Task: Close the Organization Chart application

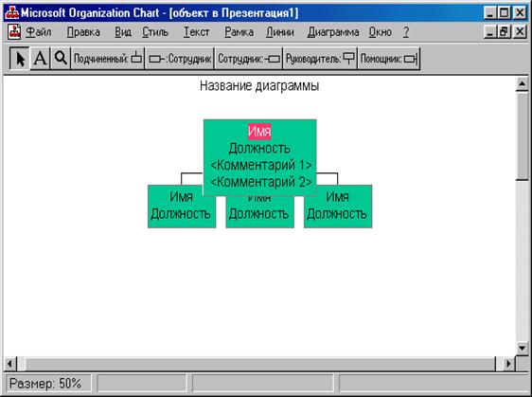Action: [520, 13]
